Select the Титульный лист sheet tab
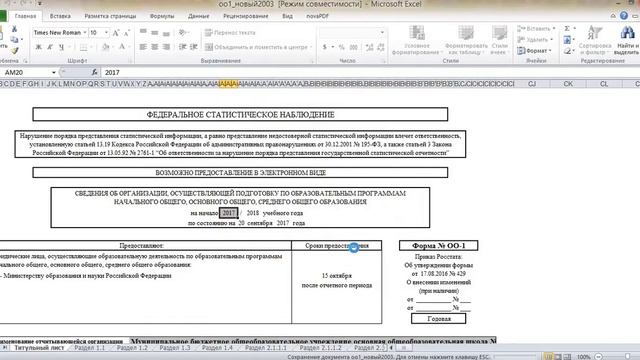Image resolution: width=640 pixels, height=360 pixels. (40, 348)
